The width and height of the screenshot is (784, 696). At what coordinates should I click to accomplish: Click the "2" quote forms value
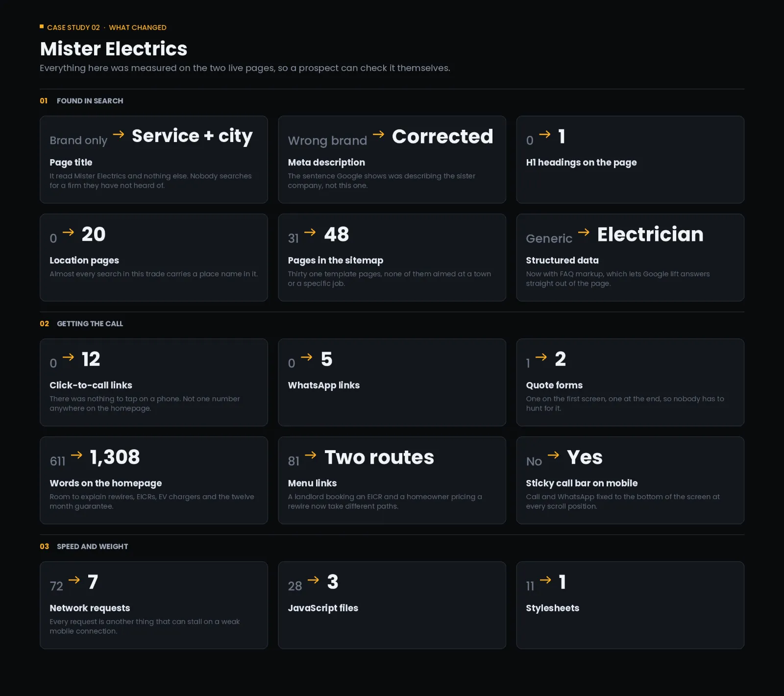[x=561, y=360]
